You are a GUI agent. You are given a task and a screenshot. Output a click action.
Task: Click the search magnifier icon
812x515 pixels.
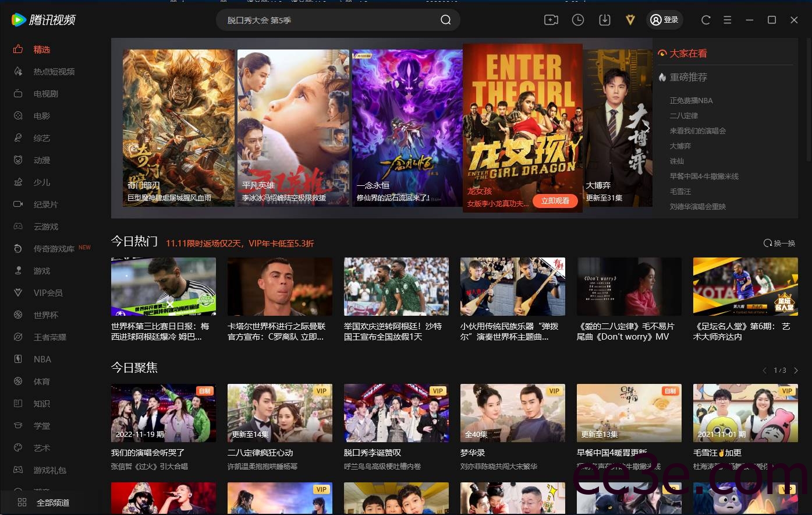(x=445, y=20)
